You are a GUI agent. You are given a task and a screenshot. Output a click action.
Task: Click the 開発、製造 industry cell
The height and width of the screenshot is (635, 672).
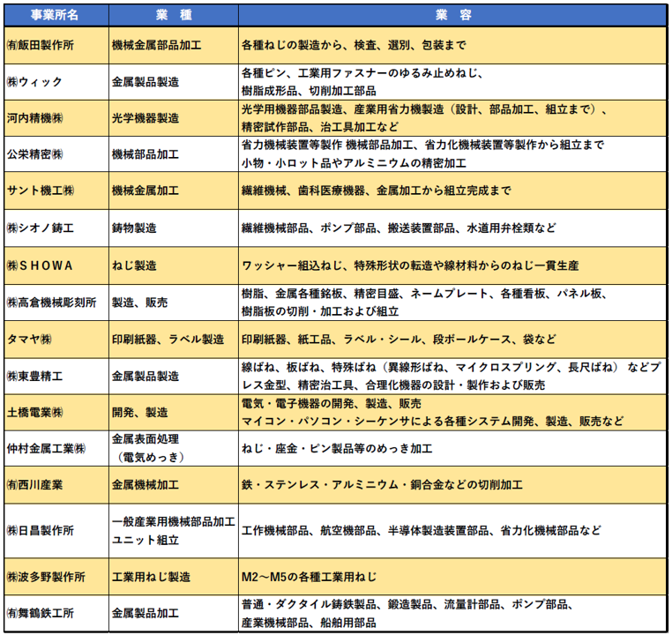(174, 413)
